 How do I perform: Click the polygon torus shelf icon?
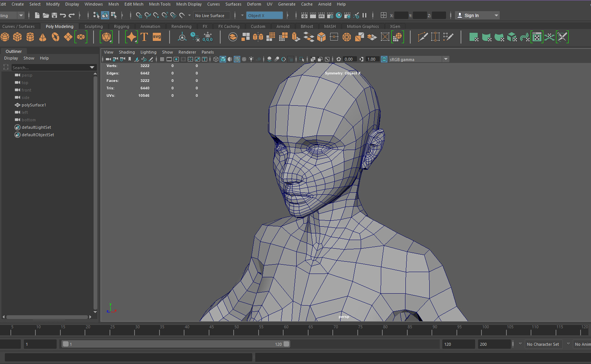click(x=56, y=37)
